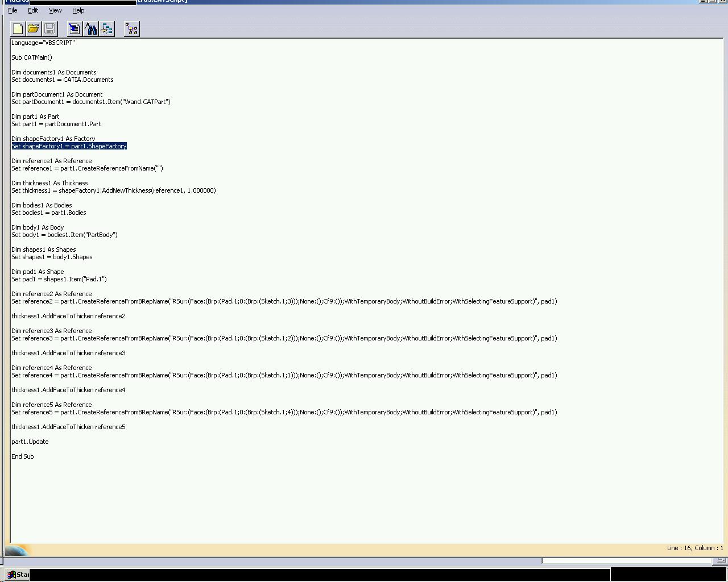Click the Dim reference3 As Reference line
This screenshot has height=582, width=728.
click(x=52, y=331)
